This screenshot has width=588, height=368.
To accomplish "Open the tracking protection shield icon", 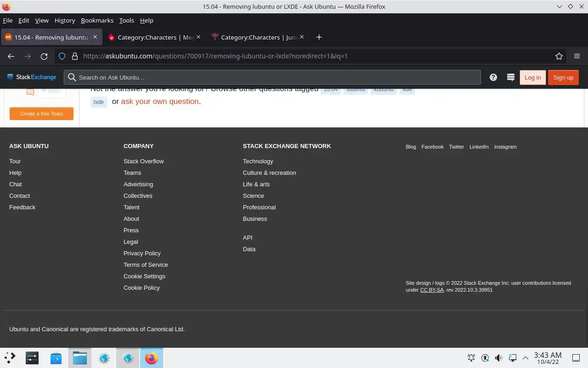I will (x=62, y=56).
